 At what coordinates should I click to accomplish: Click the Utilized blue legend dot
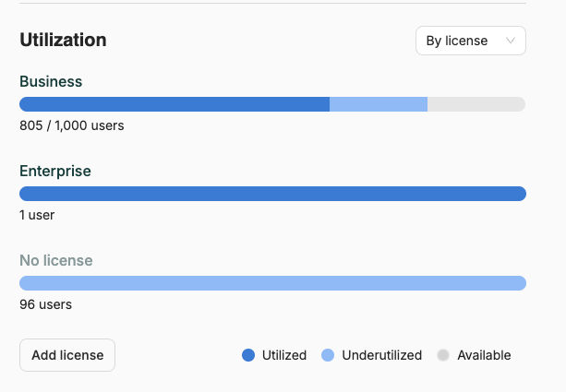(x=248, y=355)
